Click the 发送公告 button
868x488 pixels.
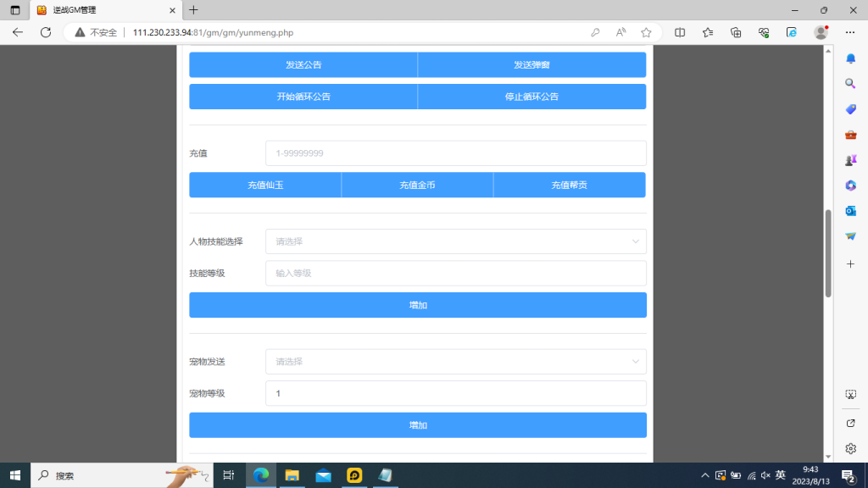(x=303, y=65)
